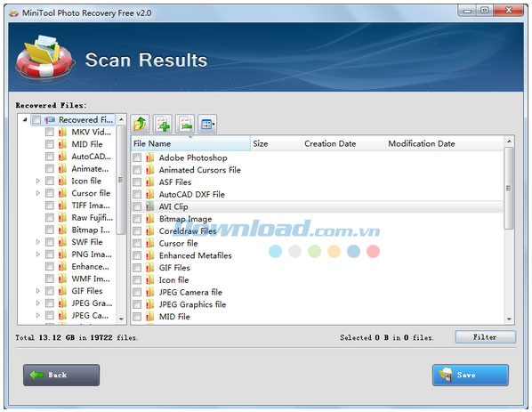Click the go up one folder toolbar icon
The width and height of the screenshot is (532, 412).
(140, 124)
